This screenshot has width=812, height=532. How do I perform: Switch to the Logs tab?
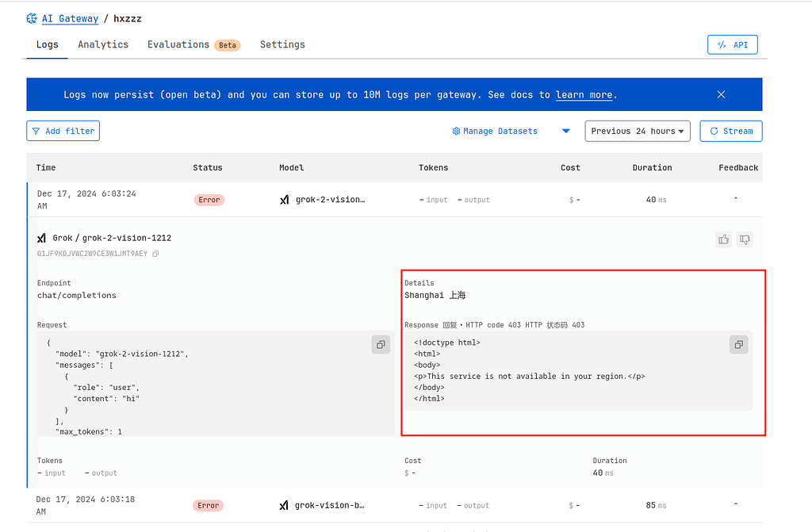point(47,44)
